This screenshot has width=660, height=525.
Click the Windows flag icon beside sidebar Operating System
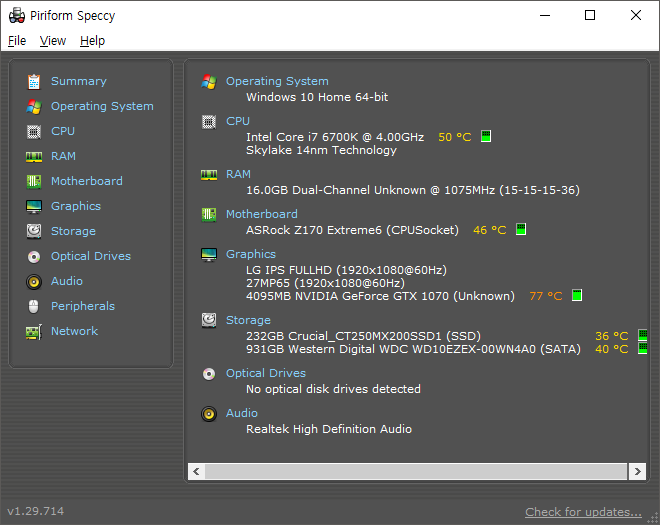point(34,107)
